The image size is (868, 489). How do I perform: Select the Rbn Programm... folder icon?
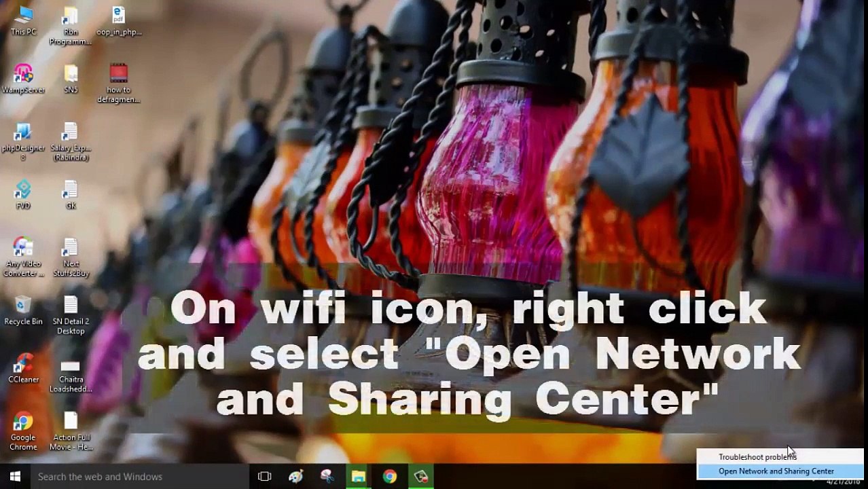coord(71,26)
